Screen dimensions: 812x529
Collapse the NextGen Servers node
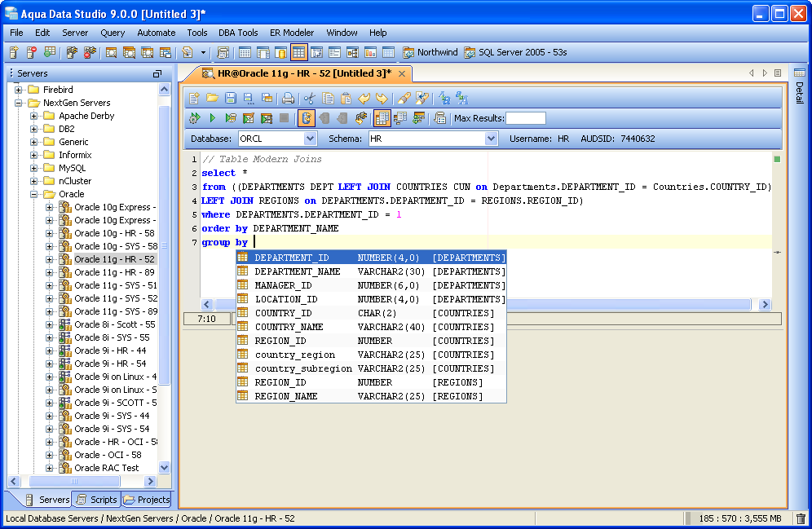point(19,103)
